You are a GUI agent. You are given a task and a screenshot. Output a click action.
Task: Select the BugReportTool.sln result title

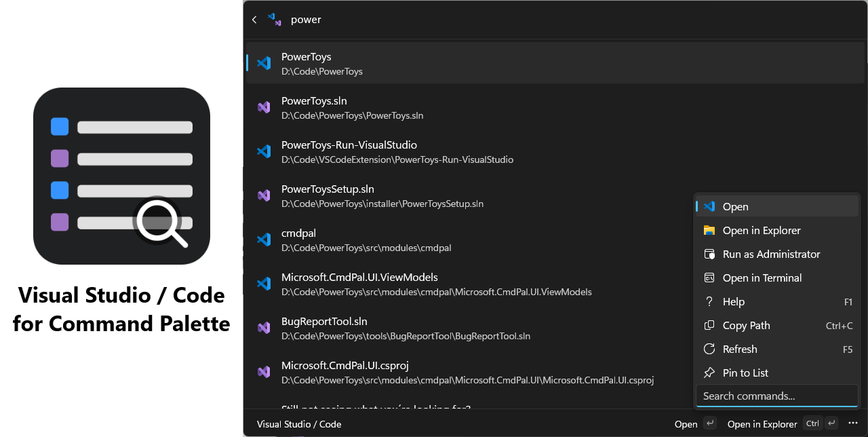click(324, 322)
